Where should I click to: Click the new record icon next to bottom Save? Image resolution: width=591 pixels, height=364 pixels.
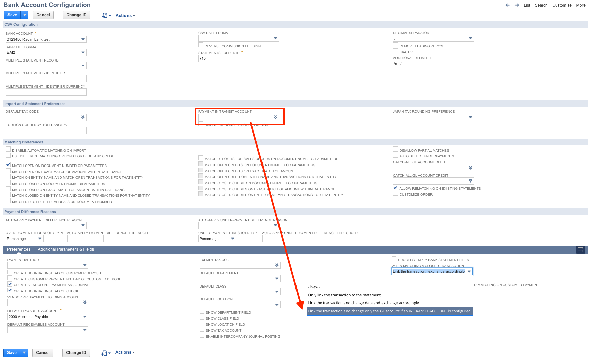point(104,353)
